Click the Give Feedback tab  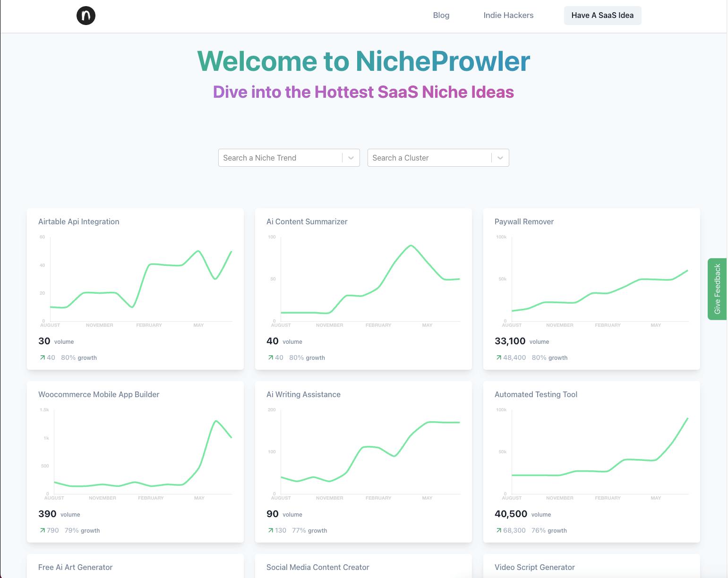point(717,289)
